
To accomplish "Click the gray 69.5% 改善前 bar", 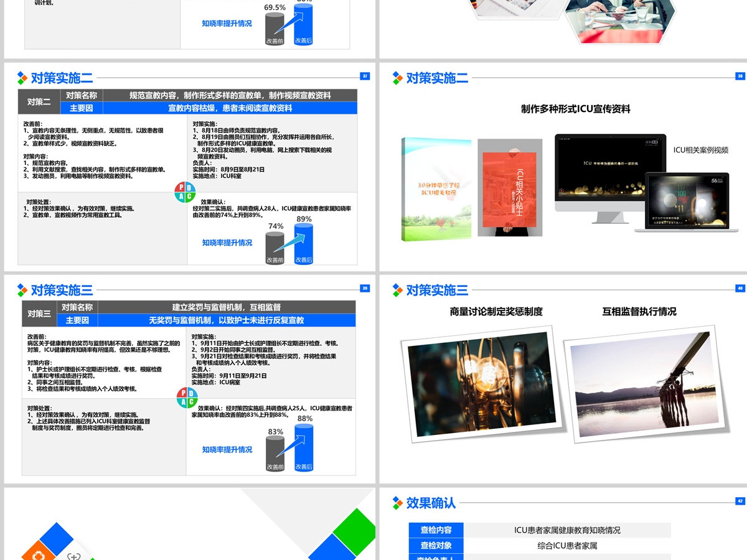I will point(275,29).
